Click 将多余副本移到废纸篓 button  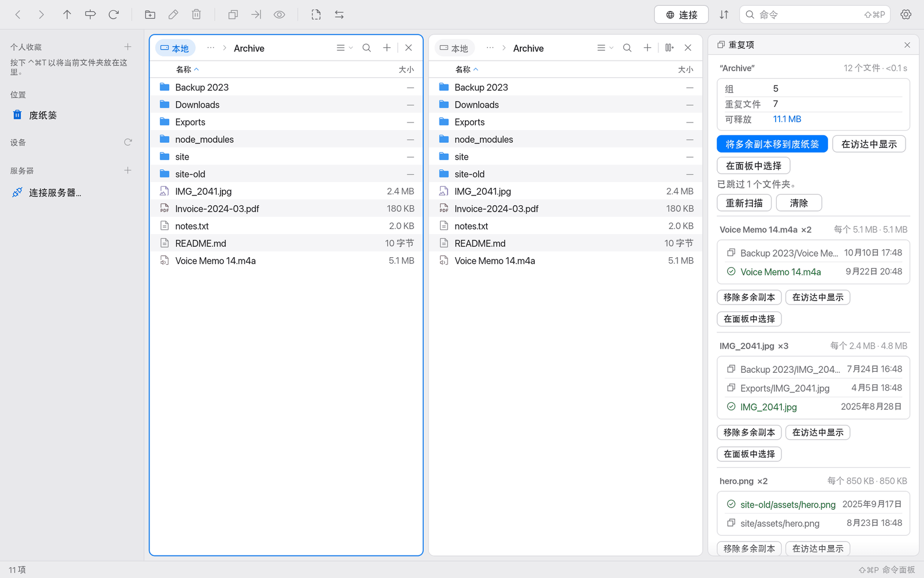click(772, 144)
